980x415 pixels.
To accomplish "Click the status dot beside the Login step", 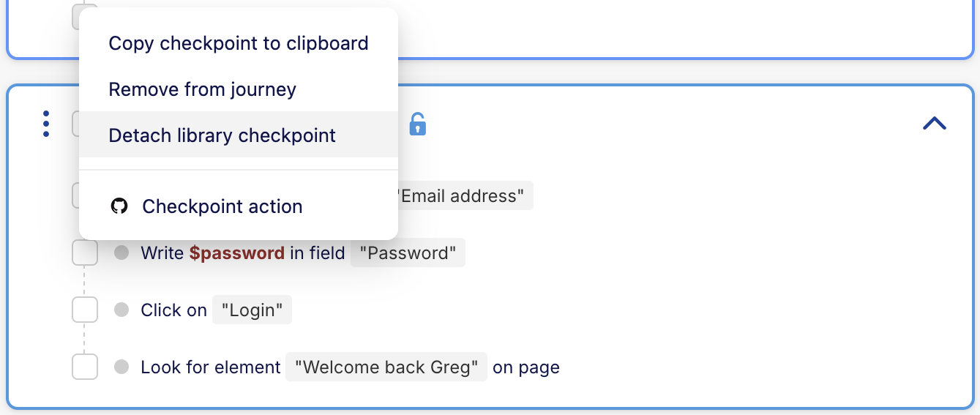I will pos(121,310).
